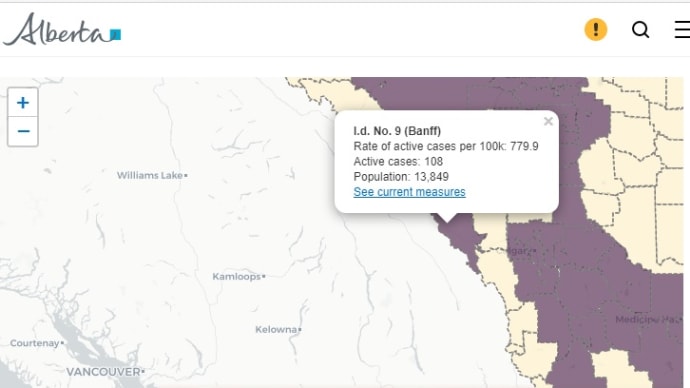Zoom in on the map with plus button
This screenshot has height=388, width=690.
pyautogui.click(x=23, y=102)
